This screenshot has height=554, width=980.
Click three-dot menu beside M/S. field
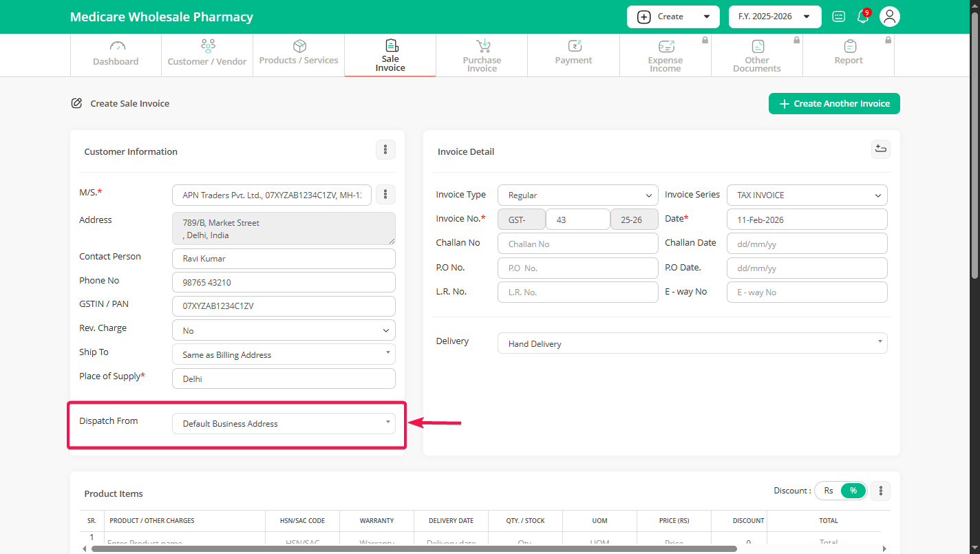pos(385,195)
